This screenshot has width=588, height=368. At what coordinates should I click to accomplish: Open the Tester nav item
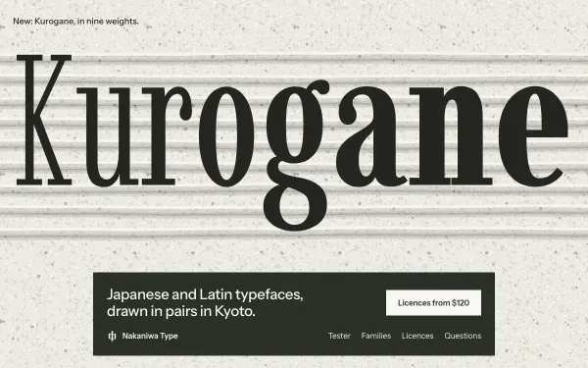click(x=339, y=336)
